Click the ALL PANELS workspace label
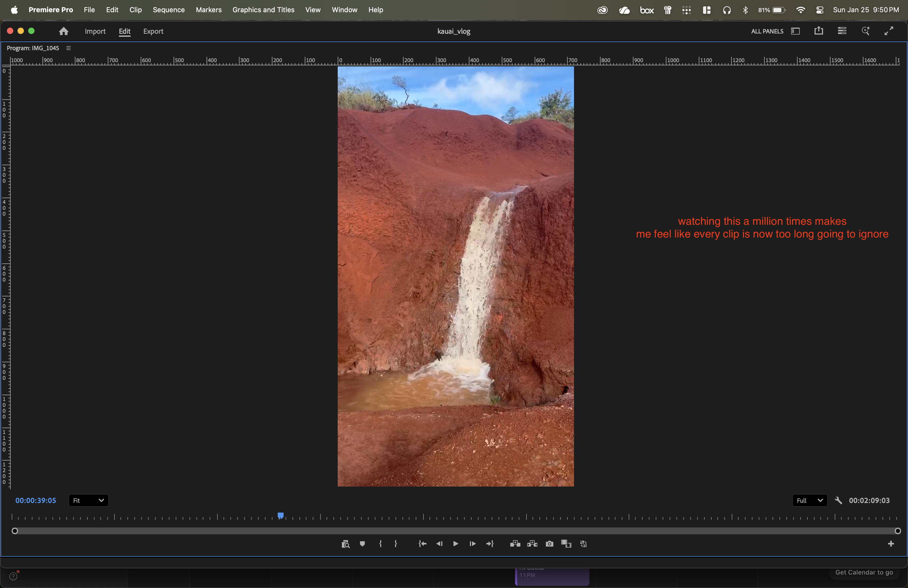This screenshot has width=908, height=588. 767,31
